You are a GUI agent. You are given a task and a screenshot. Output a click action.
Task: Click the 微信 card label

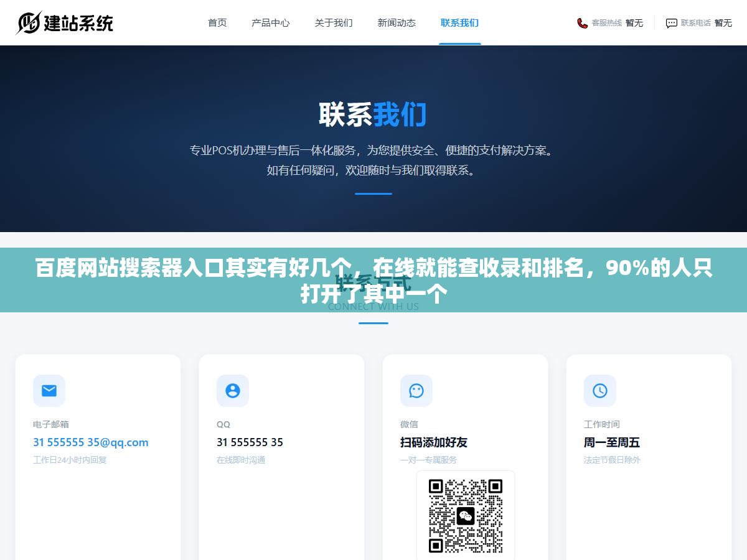click(409, 424)
